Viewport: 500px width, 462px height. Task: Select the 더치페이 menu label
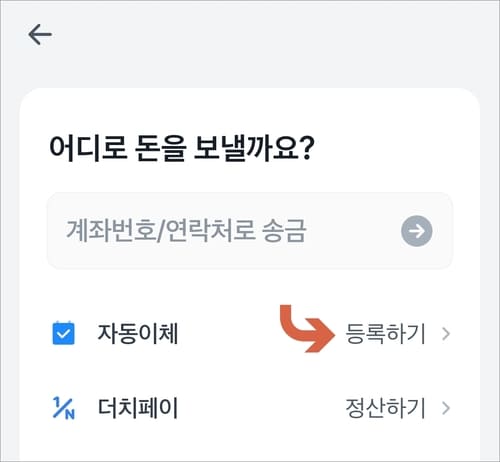pos(138,408)
